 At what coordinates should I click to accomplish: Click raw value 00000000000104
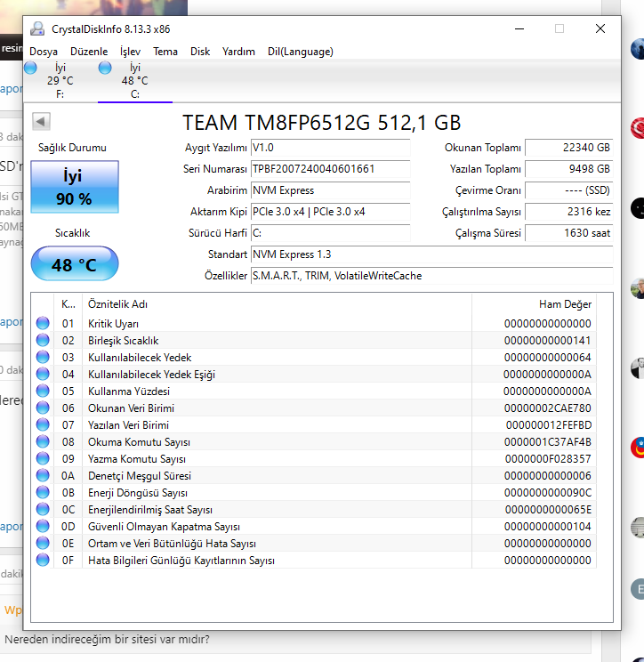pyautogui.click(x=547, y=527)
